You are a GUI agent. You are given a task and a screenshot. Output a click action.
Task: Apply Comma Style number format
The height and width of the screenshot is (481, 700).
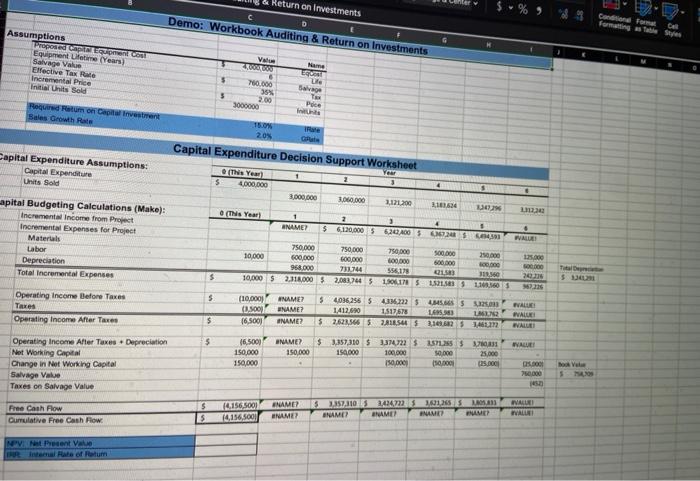pos(539,11)
